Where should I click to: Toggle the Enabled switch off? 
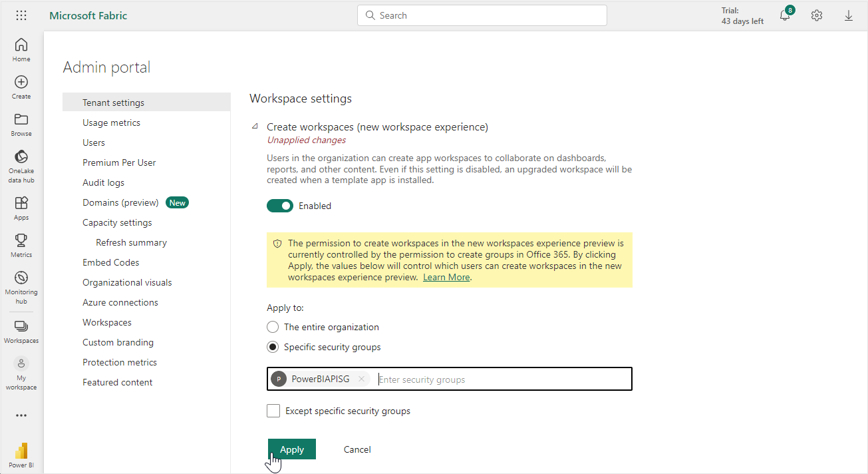280,206
